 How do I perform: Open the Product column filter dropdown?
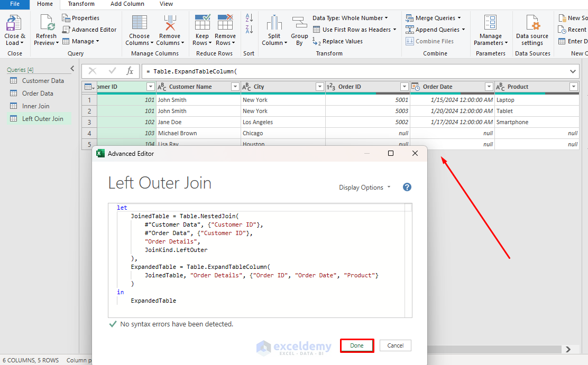[573, 87]
